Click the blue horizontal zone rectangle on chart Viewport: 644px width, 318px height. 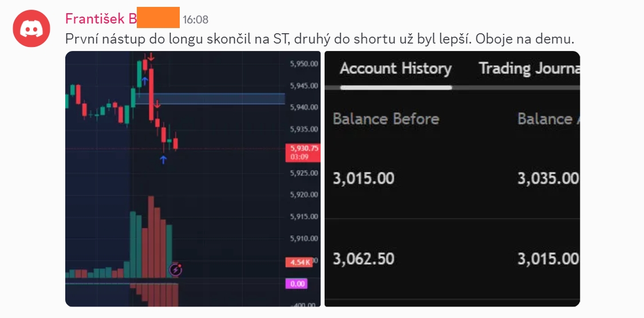[x=210, y=99]
